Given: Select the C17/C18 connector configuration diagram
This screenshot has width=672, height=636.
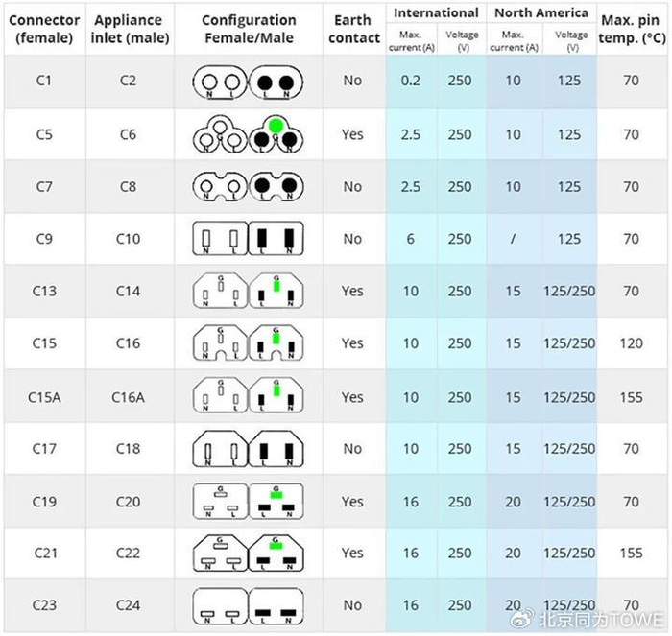Looking at the screenshot, I should tap(249, 448).
